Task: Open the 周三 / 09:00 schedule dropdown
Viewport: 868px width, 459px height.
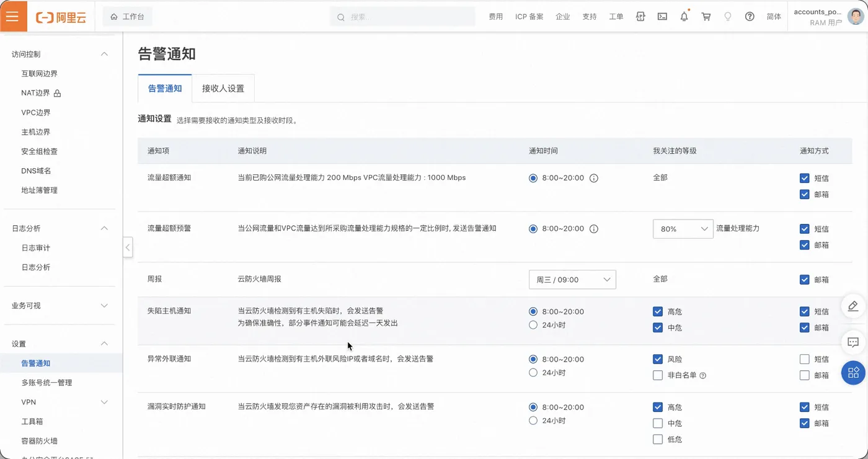Action: tap(572, 280)
